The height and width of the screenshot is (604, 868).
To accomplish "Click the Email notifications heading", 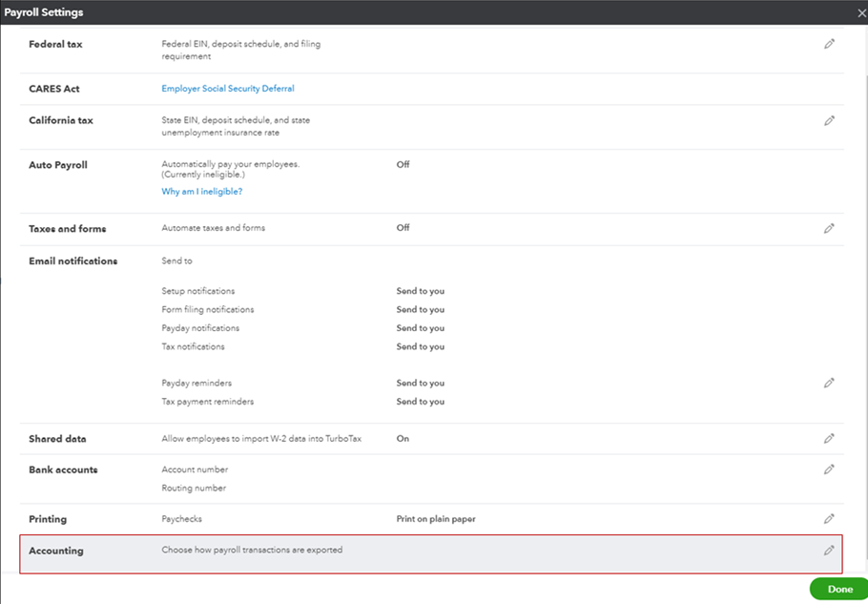I will (x=73, y=261).
